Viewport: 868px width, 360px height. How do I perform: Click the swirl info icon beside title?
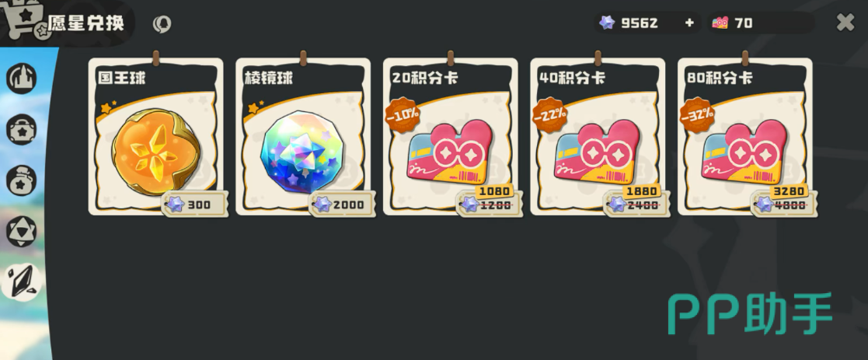point(162,24)
